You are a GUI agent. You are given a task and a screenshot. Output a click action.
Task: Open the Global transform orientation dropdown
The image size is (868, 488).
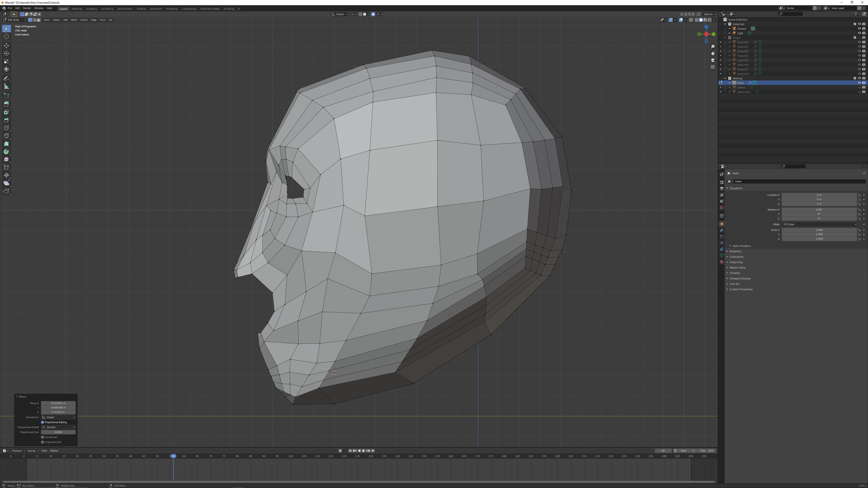340,14
